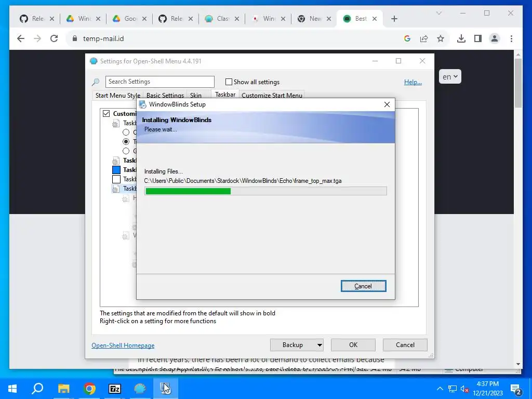The height and width of the screenshot is (399, 532).
Task: Click Cancel in Open-Shell settings
Action: (x=405, y=345)
